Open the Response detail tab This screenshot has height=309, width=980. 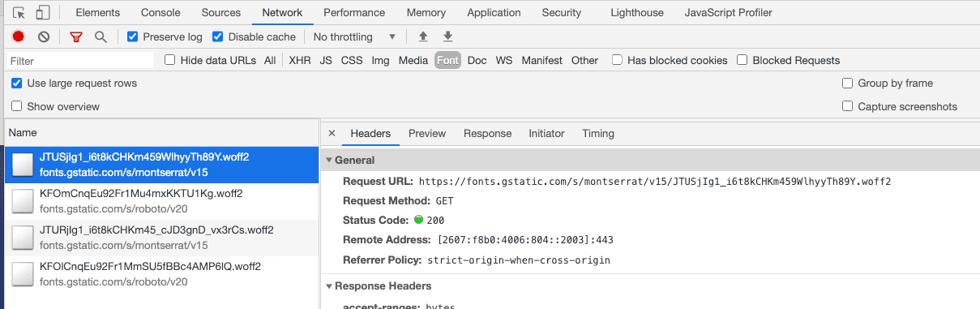[x=487, y=133]
